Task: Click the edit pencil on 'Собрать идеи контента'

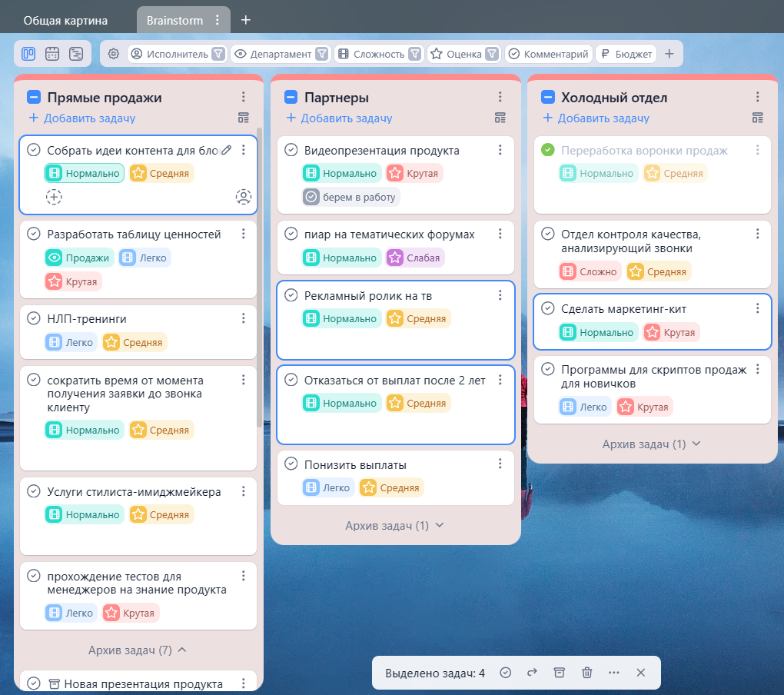Action: (x=226, y=150)
